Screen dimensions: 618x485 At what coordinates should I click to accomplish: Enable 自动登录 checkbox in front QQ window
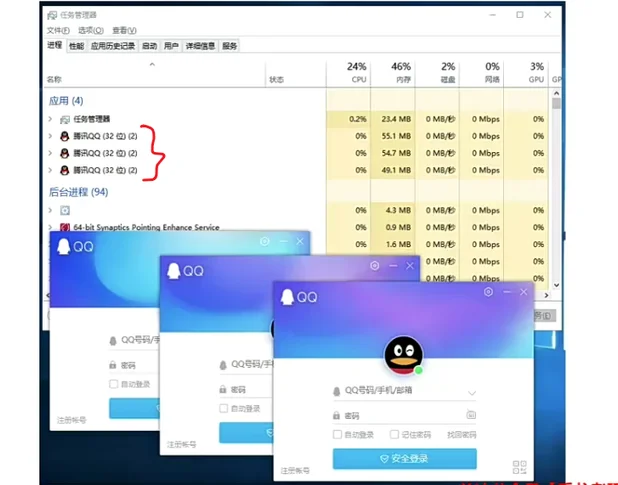tap(338, 435)
